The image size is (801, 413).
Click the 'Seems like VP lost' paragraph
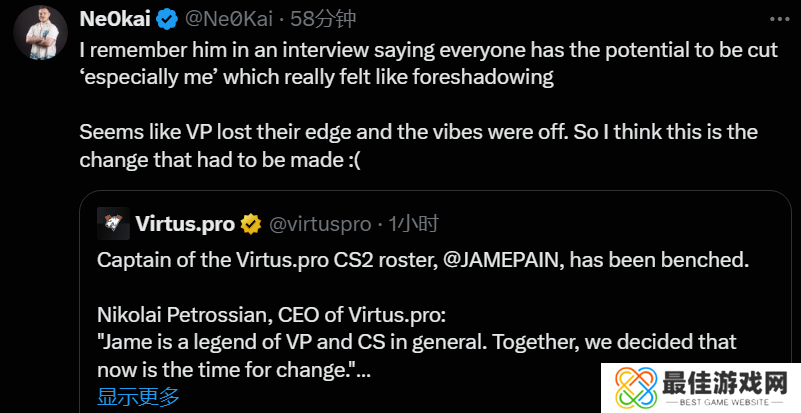tap(418, 146)
